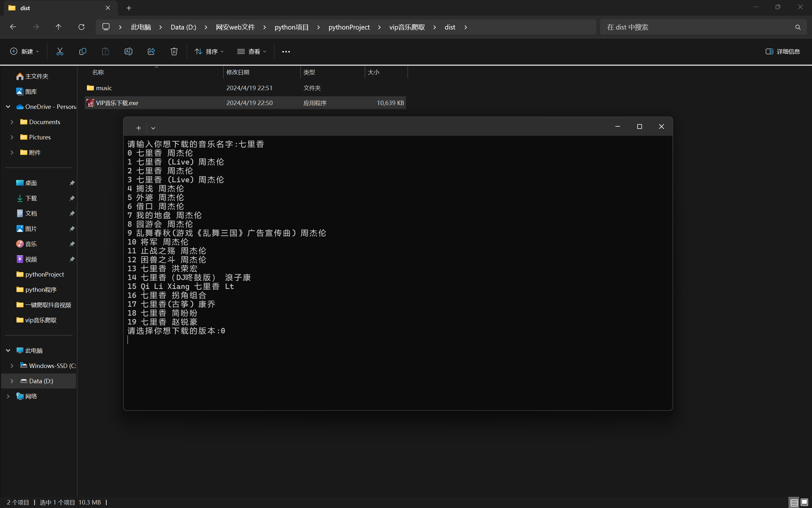The image size is (812, 508).
Task: Go up one folder level
Action: point(58,27)
